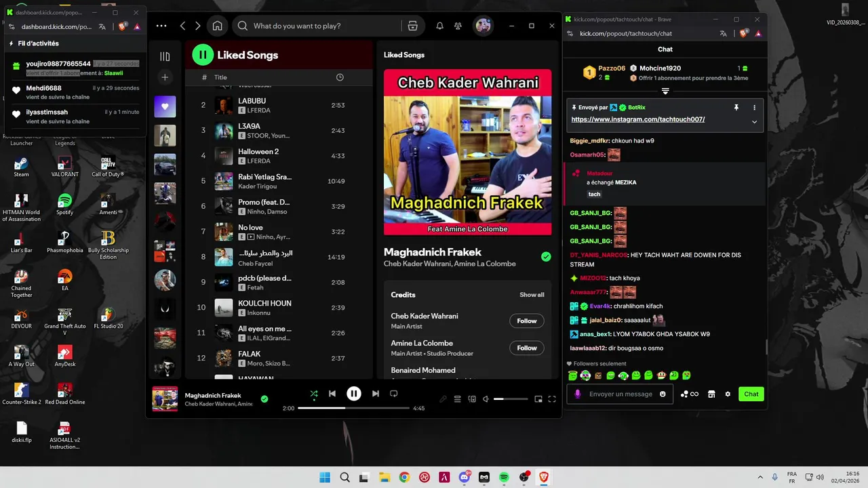The height and width of the screenshot is (488, 868).
Task: Open Spotify notifications bell
Action: tap(439, 26)
